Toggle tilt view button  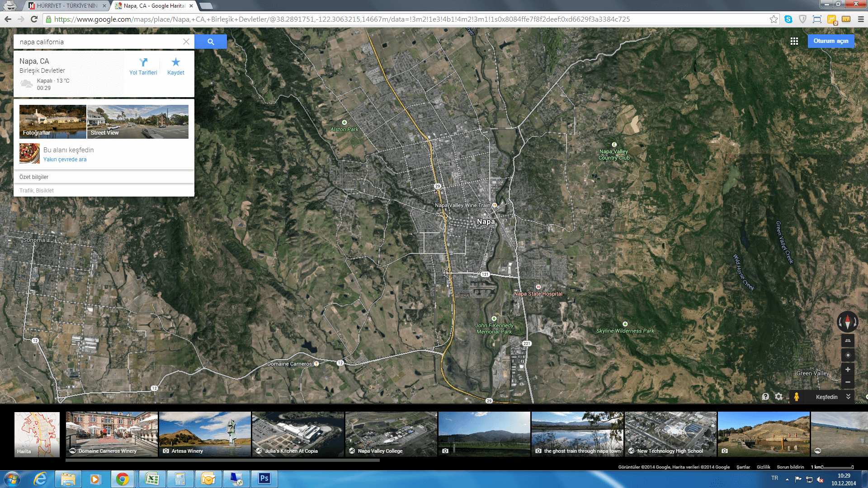(848, 341)
